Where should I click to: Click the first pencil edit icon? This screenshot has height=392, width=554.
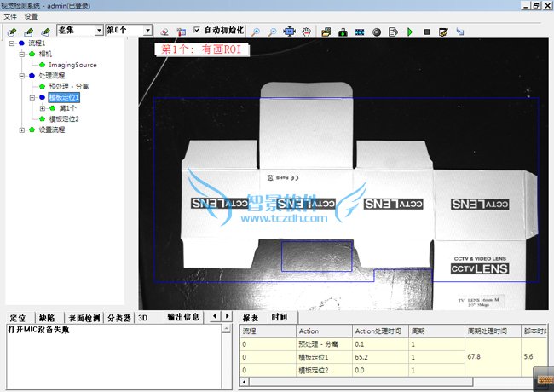tap(12, 32)
